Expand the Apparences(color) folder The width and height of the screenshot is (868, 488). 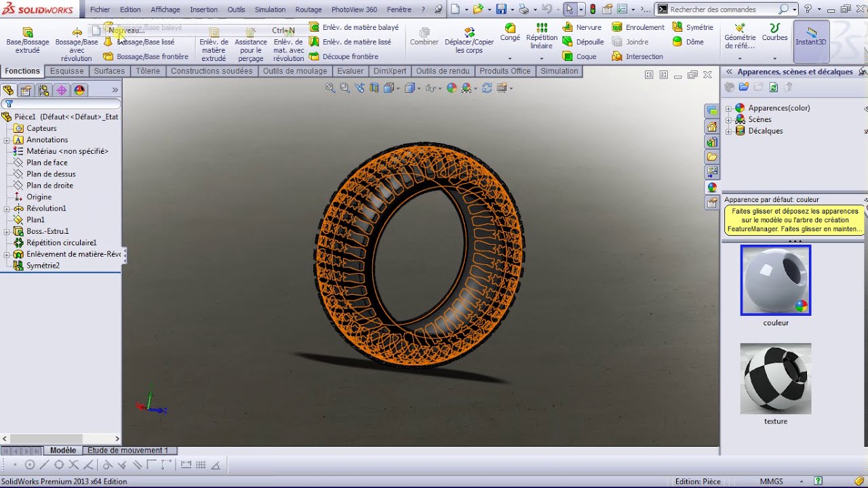pos(729,108)
